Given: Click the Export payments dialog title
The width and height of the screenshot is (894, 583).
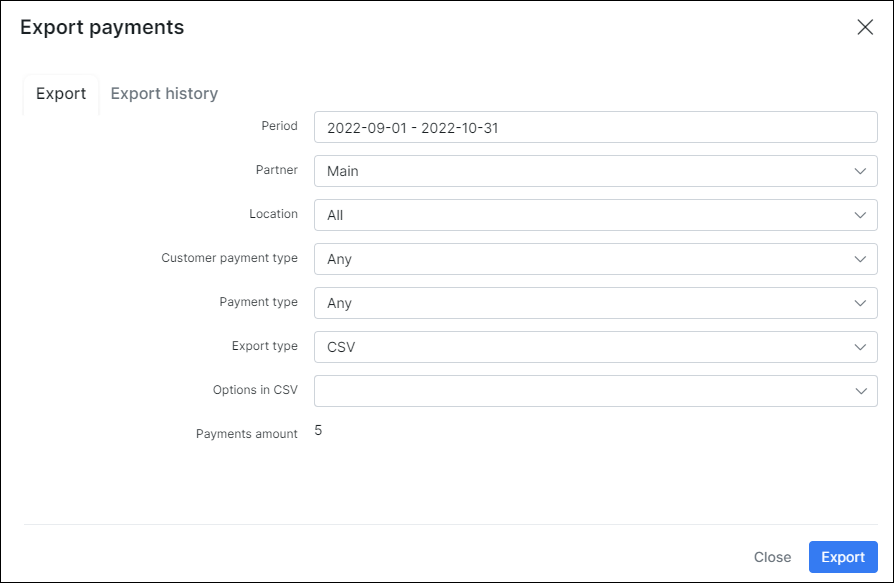Looking at the screenshot, I should pyautogui.click(x=102, y=27).
